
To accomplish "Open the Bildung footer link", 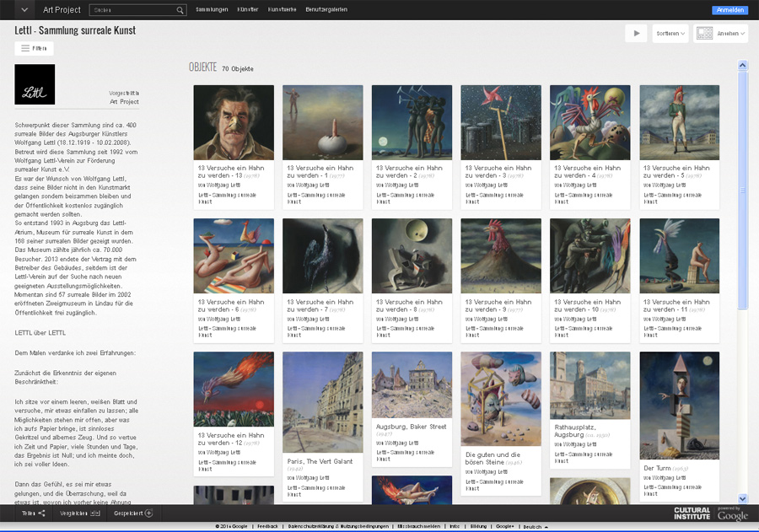I will 478,526.
